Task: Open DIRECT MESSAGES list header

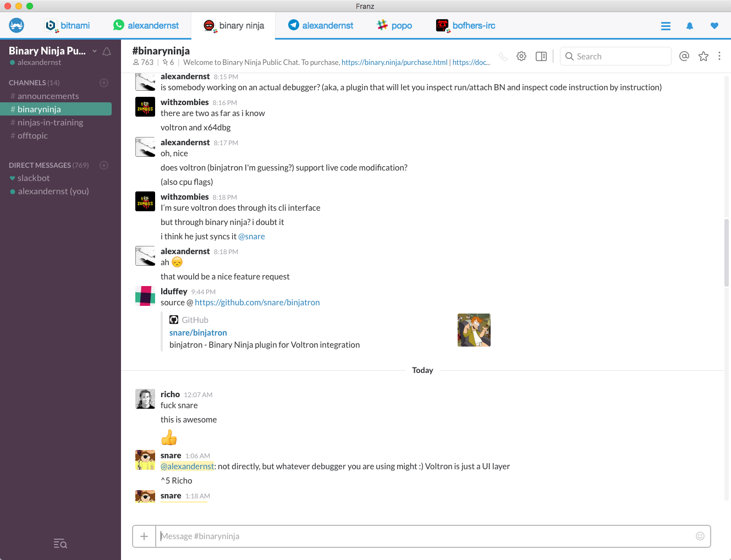Action: click(48, 165)
